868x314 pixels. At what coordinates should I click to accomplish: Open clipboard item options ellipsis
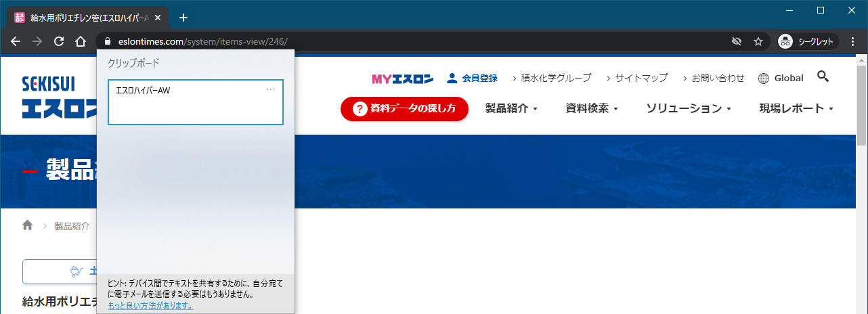[271, 89]
